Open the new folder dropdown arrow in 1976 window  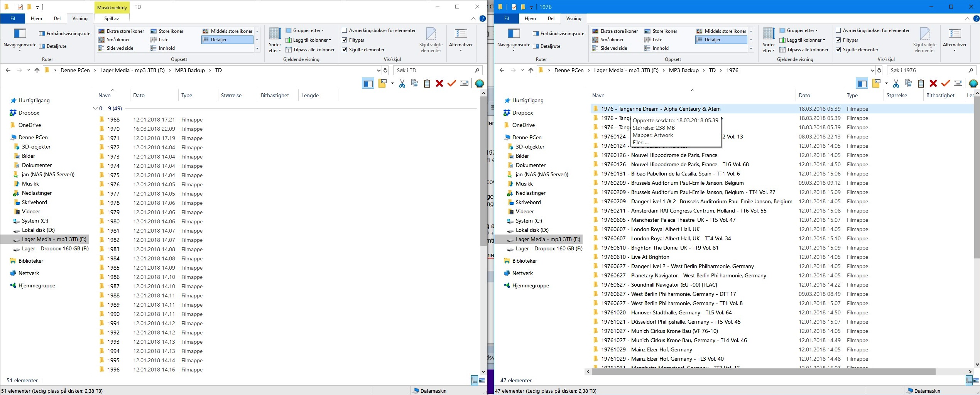click(886, 83)
